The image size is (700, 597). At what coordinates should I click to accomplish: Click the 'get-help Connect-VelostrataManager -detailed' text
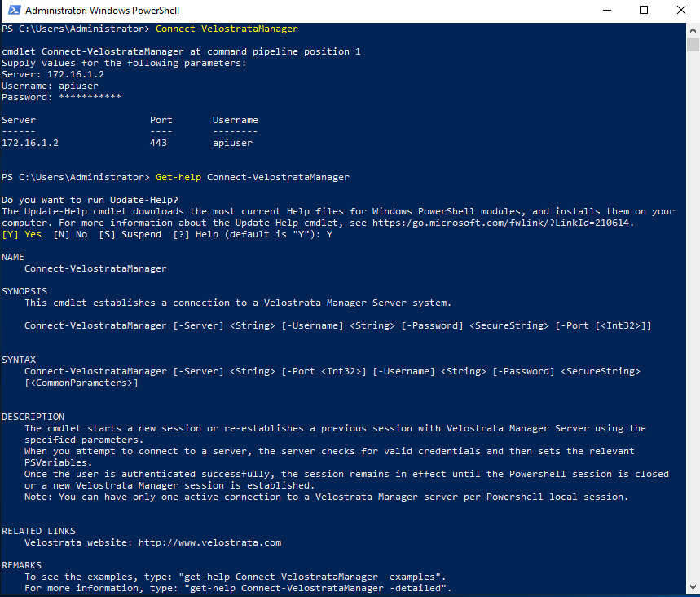315,588
